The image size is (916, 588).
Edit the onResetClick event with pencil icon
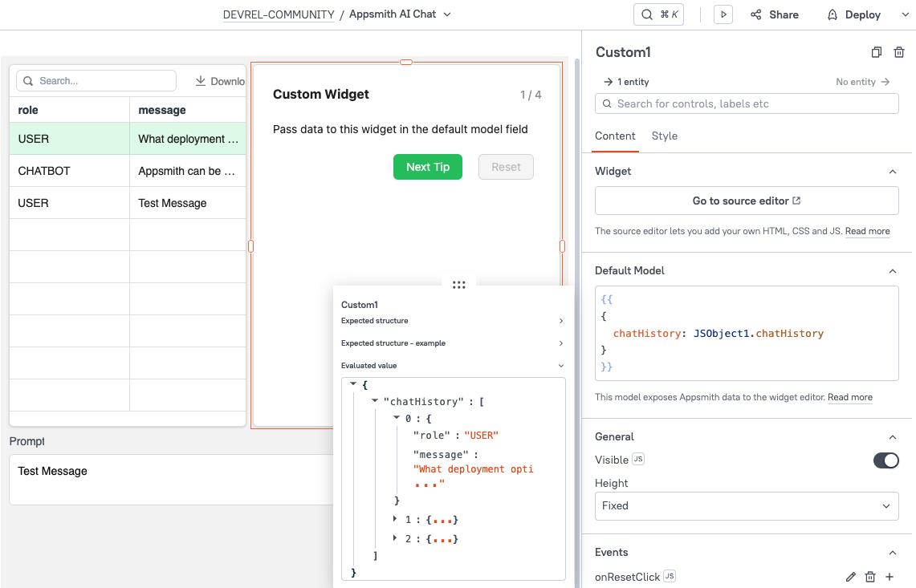pyautogui.click(x=851, y=577)
